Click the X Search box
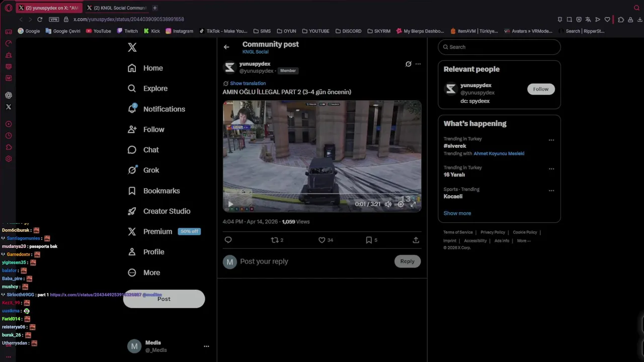 [499, 47]
